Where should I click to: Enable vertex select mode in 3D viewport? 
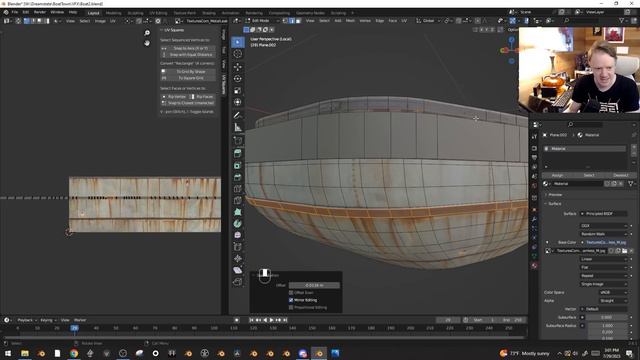point(285,21)
